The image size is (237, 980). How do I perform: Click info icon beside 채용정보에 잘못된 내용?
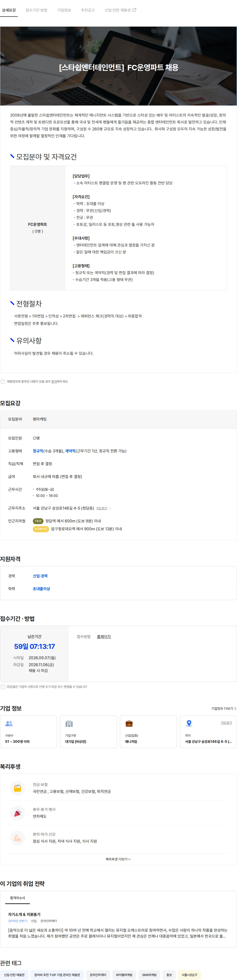coord(3,382)
